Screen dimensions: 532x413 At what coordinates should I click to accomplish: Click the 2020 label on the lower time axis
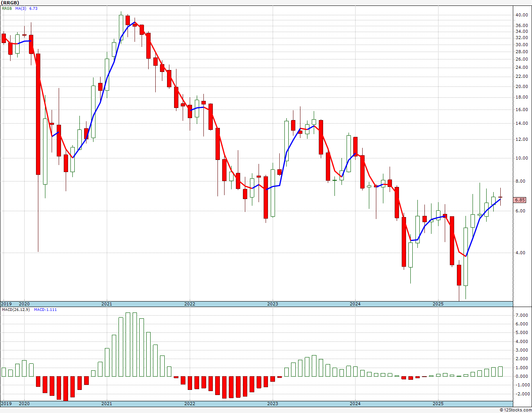click(x=24, y=404)
